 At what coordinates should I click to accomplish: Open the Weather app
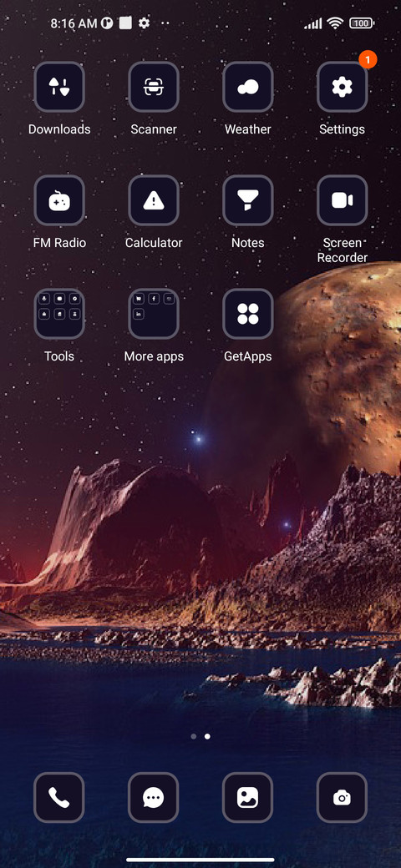247,87
